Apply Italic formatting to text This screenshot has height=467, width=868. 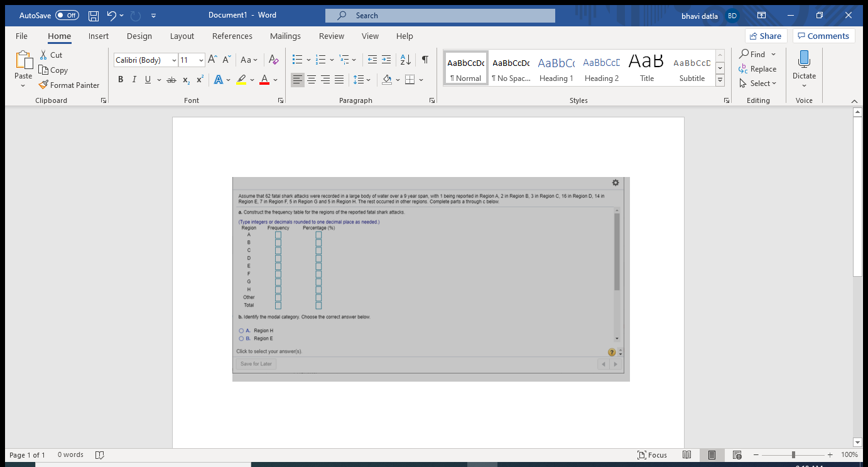click(x=134, y=80)
